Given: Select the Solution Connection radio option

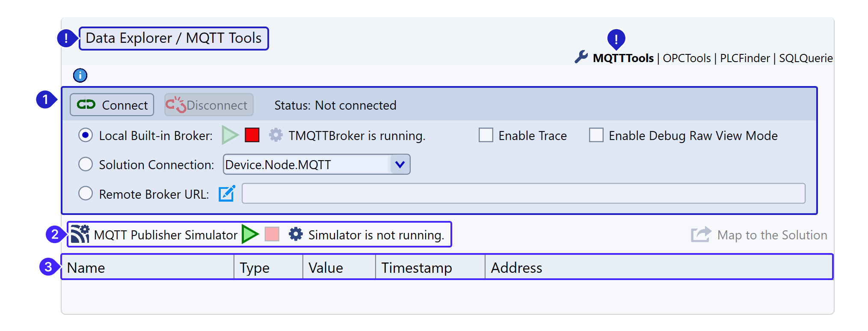Looking at the screenshot, I should pos(86,164).
